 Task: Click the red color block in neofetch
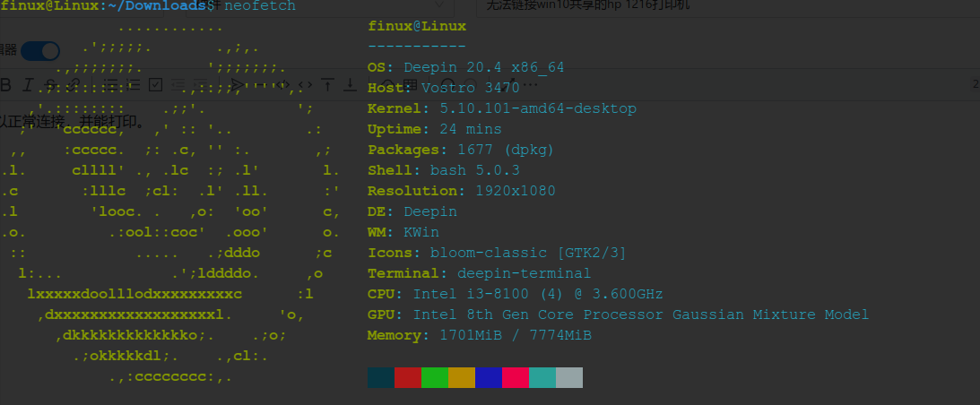tap(408, 377)
